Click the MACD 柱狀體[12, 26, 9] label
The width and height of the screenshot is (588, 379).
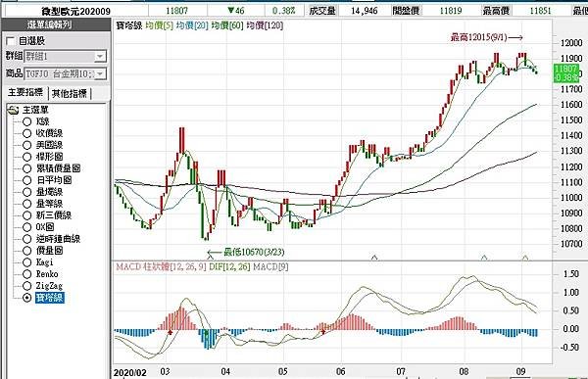pos(161,267)
